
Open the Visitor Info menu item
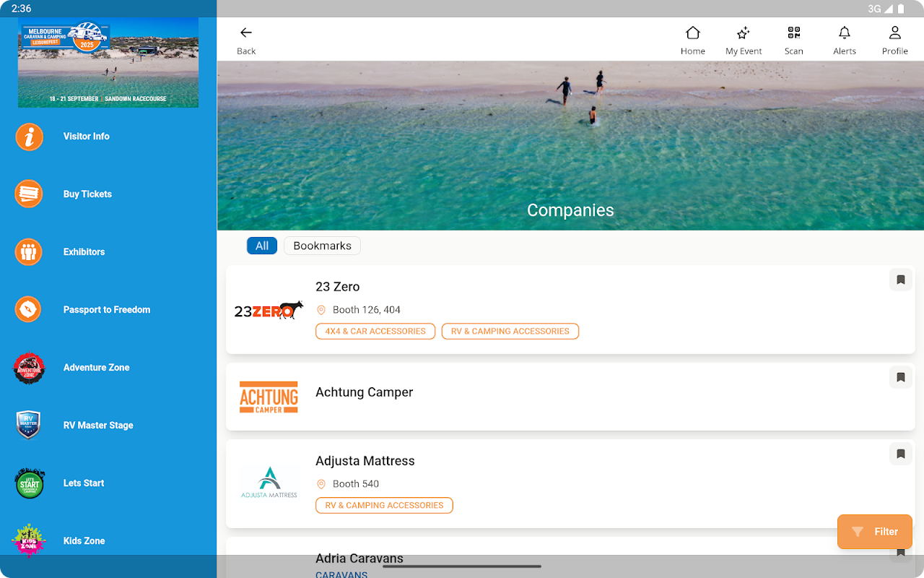point(108,137)
